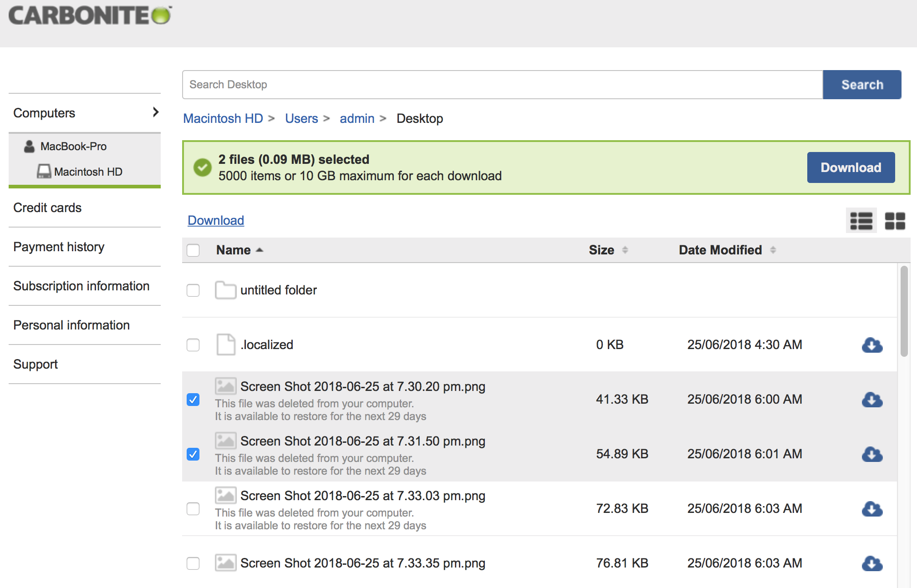Open the untitled folder icon

225,290
